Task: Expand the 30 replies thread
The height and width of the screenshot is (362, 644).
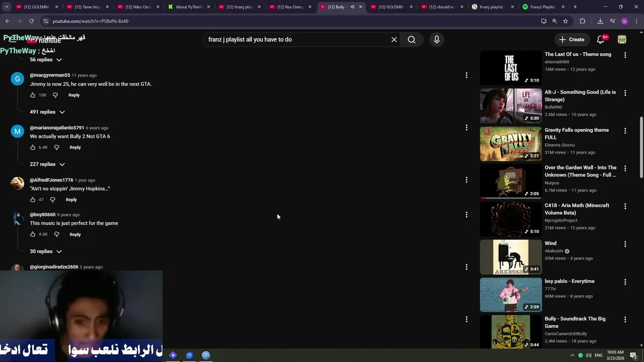Action: point(46,251)
